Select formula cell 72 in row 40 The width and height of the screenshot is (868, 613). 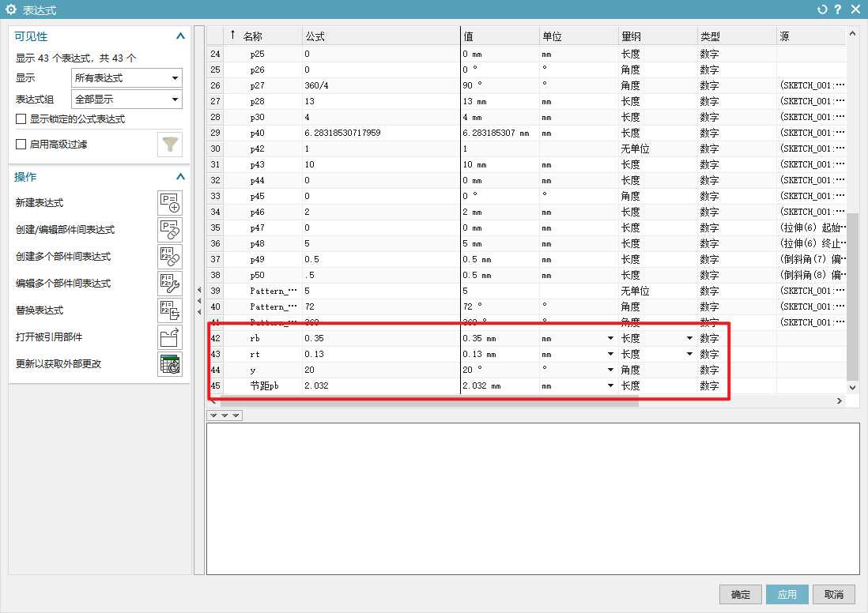(381, 306)
